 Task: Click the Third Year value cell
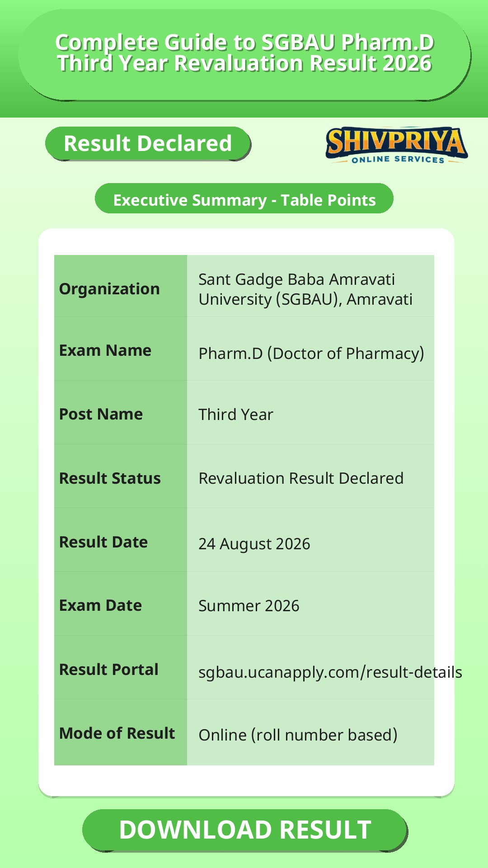click(x=310, y=413)
